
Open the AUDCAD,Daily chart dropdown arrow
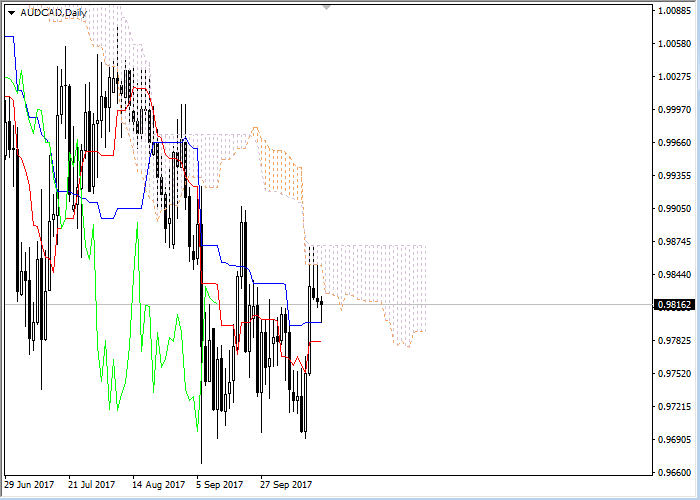[x=12, y=13]
